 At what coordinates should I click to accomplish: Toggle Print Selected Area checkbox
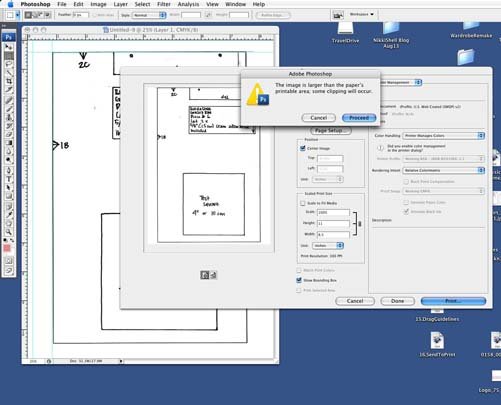299,291
